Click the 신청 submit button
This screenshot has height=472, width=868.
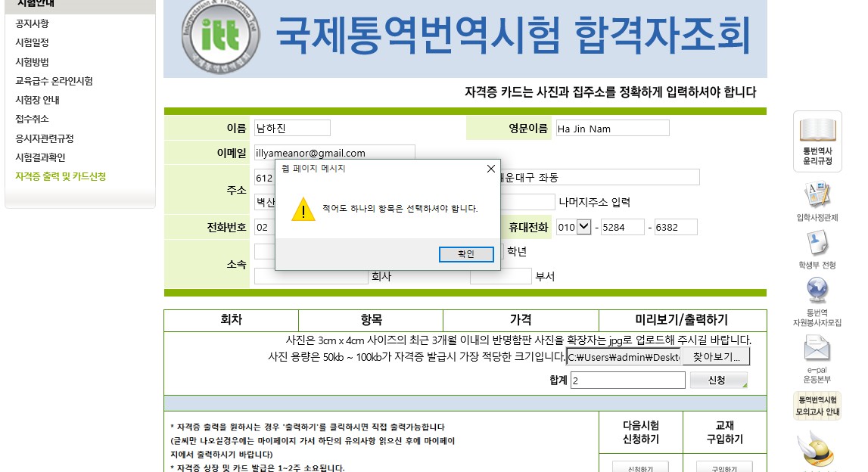[x=717, y=380]
